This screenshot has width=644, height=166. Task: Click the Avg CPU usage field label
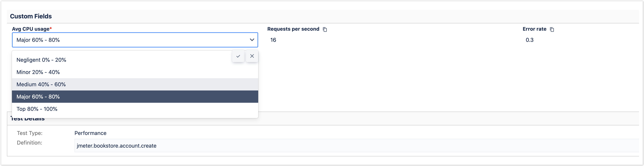click(x=31, y=29)
